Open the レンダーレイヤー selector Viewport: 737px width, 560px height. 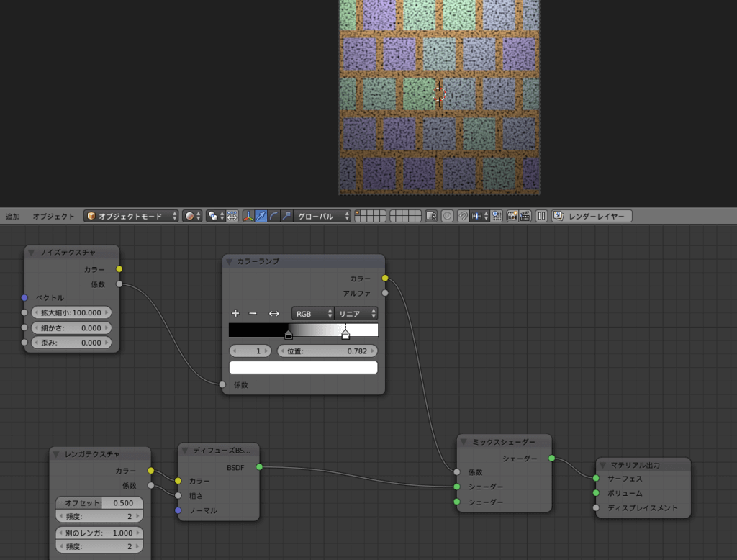point(592,216)
